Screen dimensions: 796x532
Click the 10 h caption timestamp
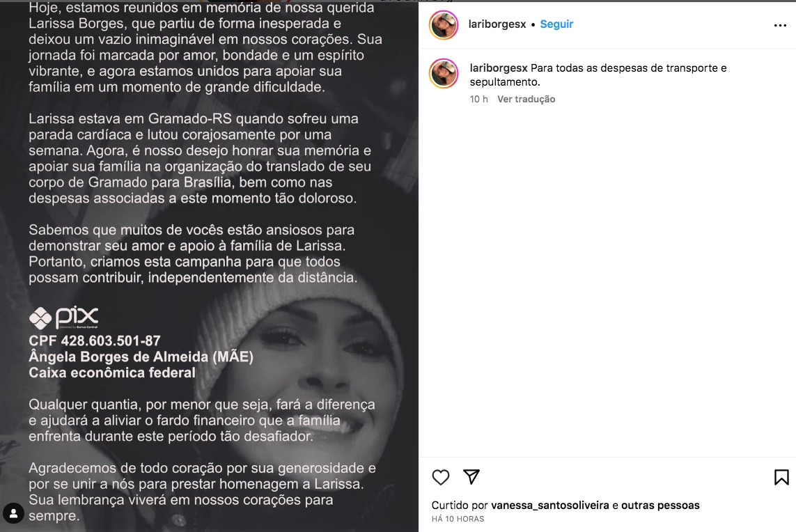point(478,99)
